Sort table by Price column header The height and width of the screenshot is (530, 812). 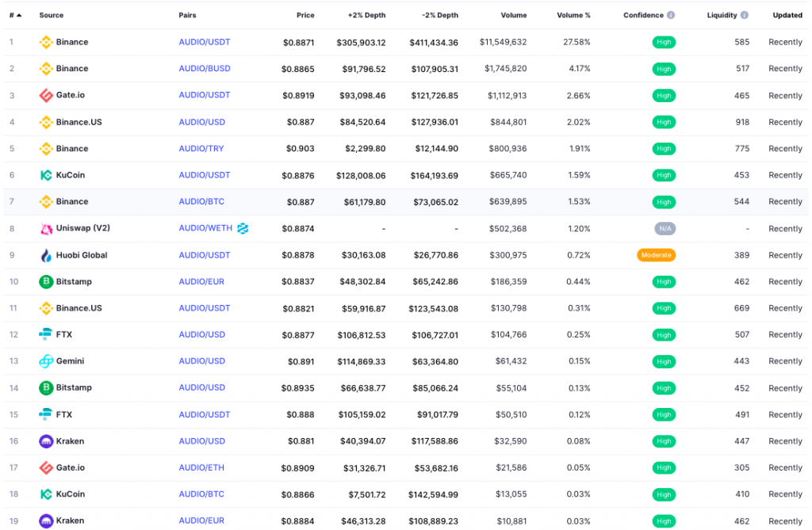pyautogui.click(x=305, y=15)
